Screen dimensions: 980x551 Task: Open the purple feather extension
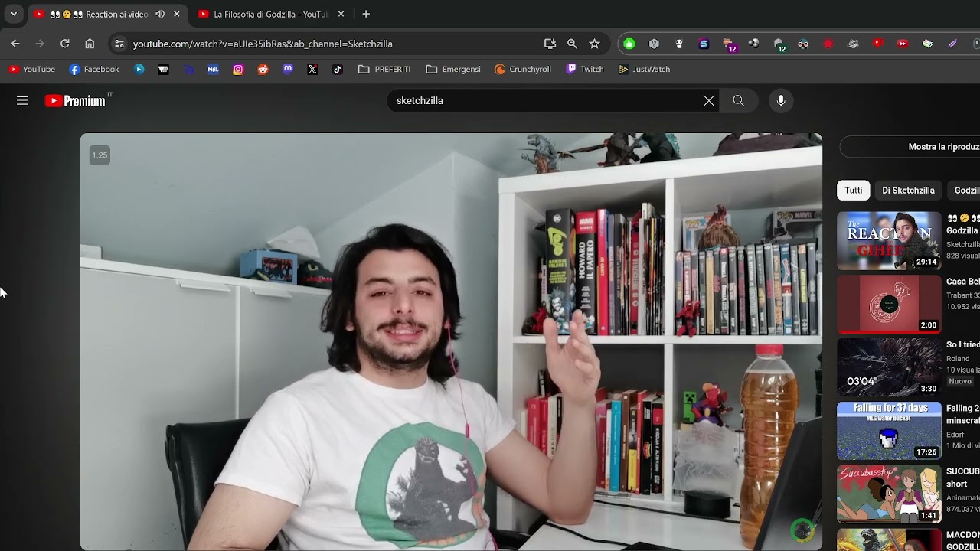(952, 44)
